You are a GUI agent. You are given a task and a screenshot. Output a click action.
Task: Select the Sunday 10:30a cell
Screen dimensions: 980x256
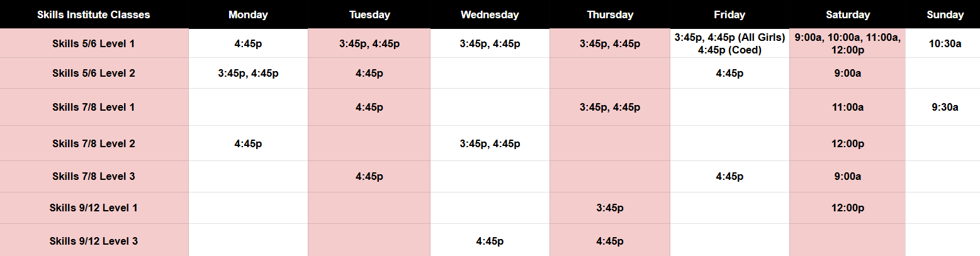[x=945, y=43]
